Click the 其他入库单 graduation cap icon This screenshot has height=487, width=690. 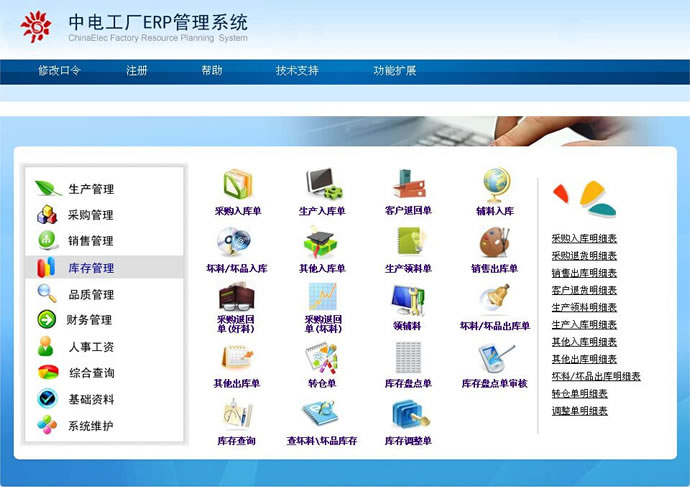point(320,242)
